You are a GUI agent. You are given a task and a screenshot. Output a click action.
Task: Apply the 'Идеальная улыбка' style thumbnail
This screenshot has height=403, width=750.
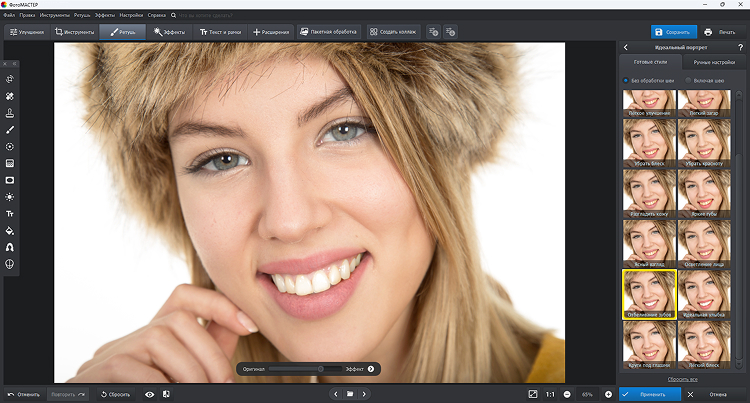(704, 294)
